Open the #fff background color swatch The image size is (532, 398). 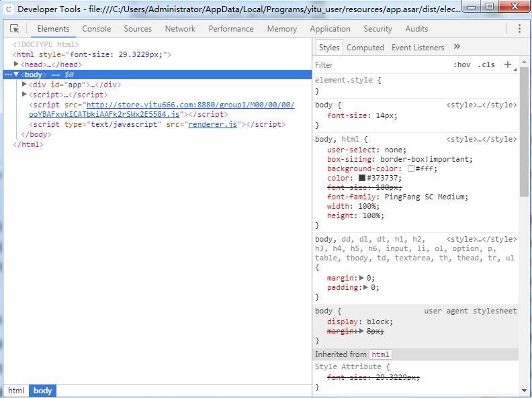[x=411, y=168]
